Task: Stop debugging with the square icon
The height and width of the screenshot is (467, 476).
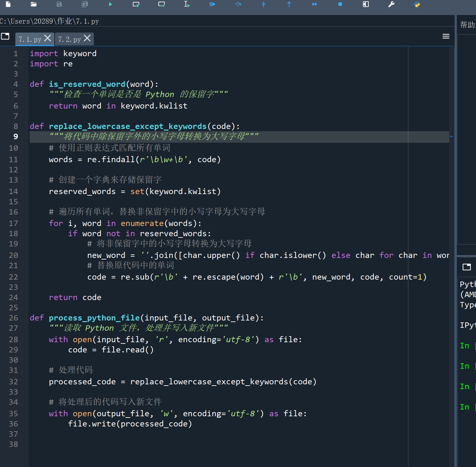Action: (x=340, y=4)
